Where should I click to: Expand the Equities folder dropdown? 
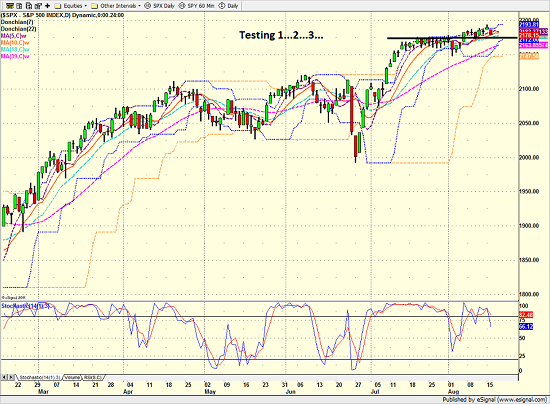tap(86, 6)
